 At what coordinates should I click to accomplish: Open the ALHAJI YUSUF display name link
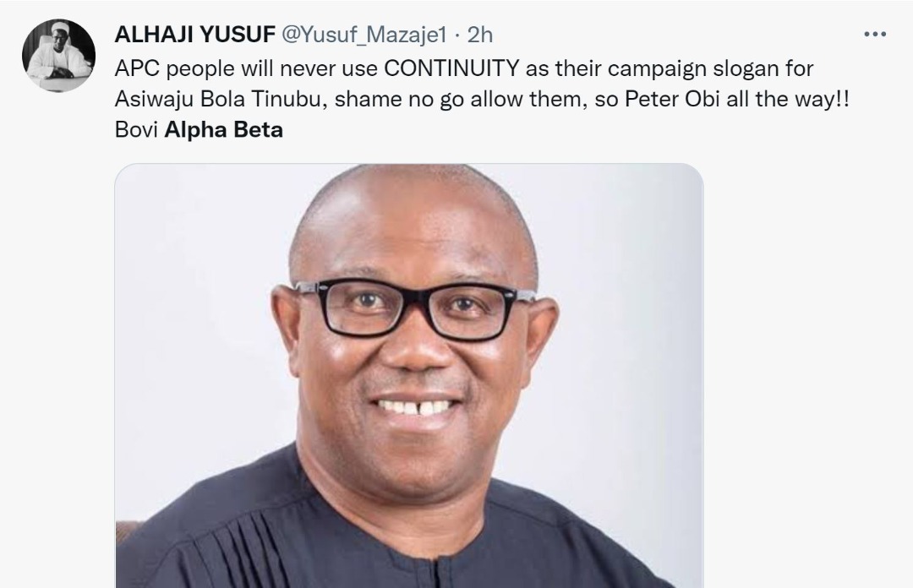point(194,35)
